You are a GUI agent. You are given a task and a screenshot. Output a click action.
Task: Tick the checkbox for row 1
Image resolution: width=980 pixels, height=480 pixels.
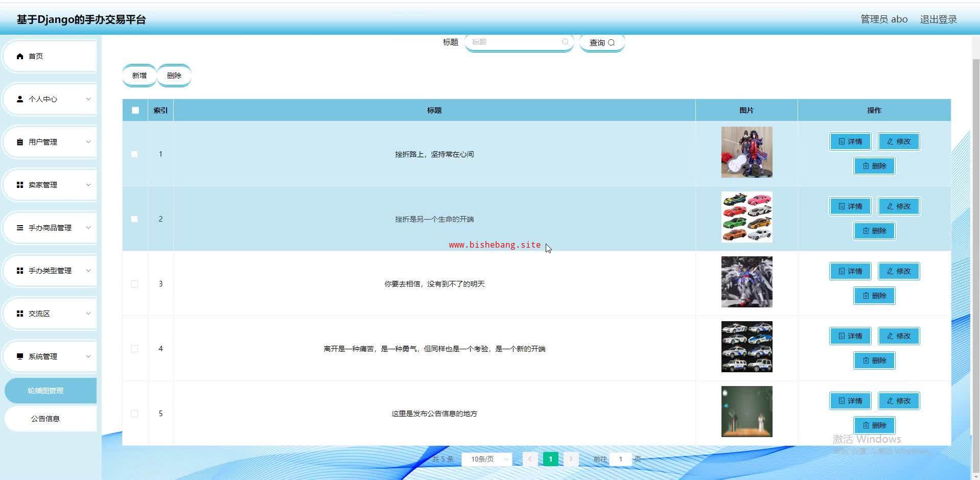pyautogui.click(x=134, y=154)
